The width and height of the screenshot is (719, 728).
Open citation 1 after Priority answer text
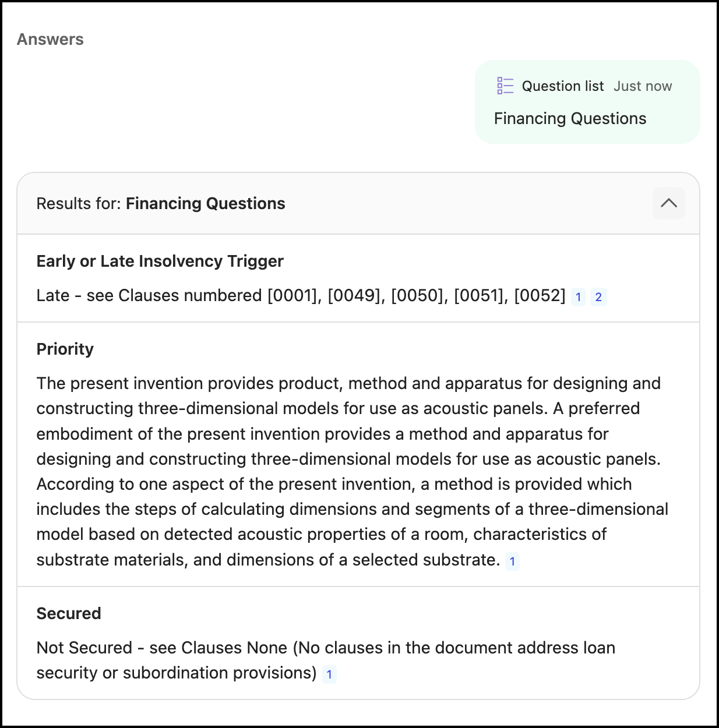(512, 561)
